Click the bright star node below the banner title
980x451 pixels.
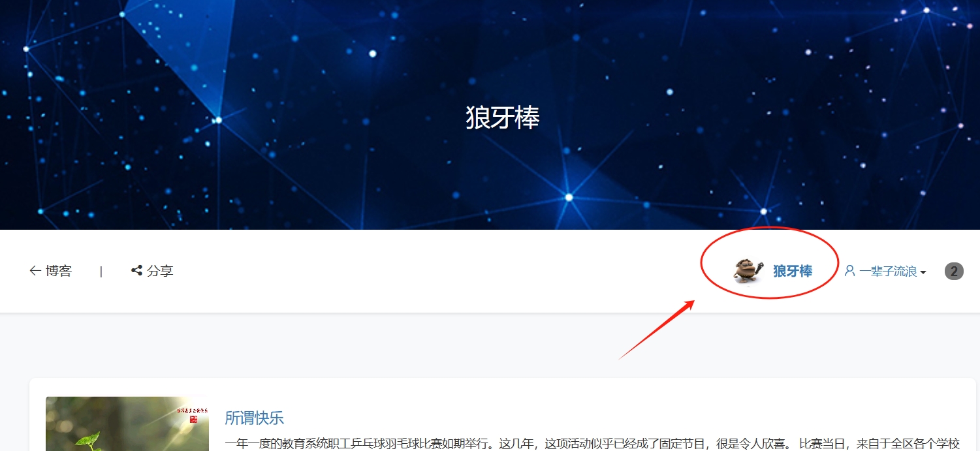(569, 197)
